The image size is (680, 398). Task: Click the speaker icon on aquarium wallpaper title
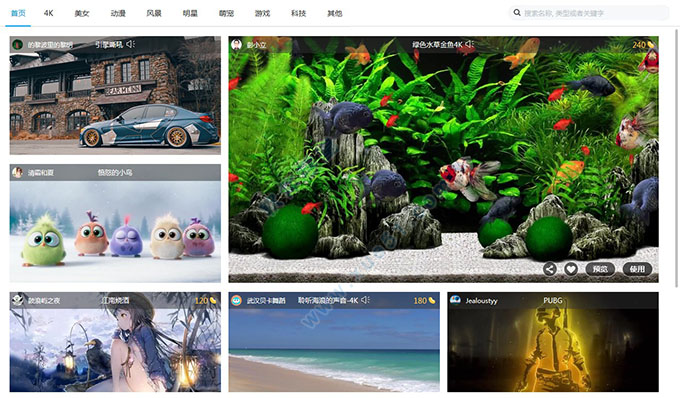click(469, 44)
